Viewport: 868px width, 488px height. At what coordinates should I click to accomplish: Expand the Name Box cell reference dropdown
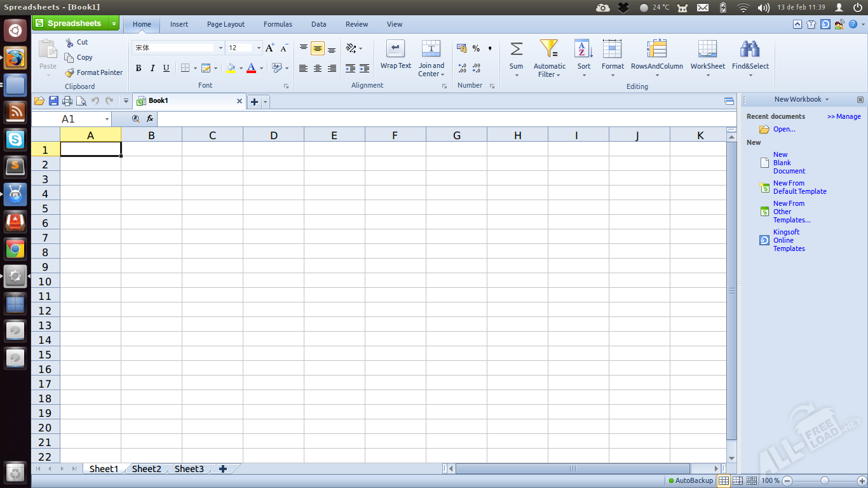107,119
